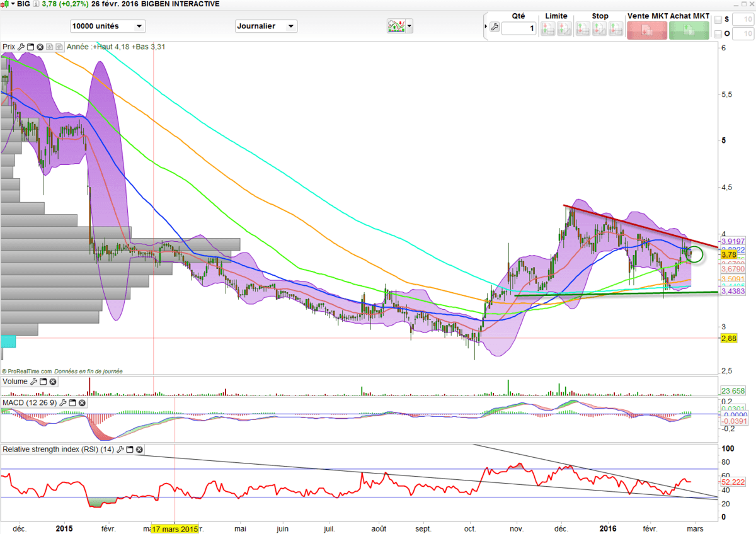Click the MACD value -0,0391 label
This screenshot has height=534, width=756.
point(733,421)
